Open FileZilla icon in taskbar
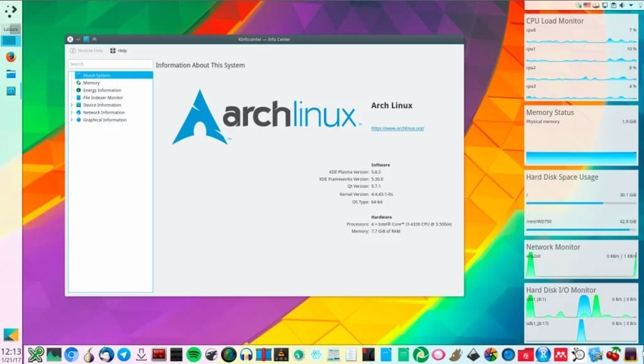Screen dimensions: 644x364 coord(525,355)
